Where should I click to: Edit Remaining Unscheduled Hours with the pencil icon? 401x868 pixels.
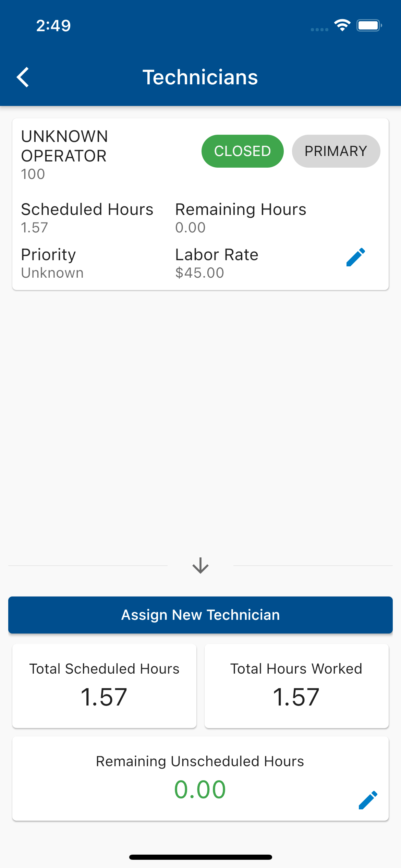point(368,800)
